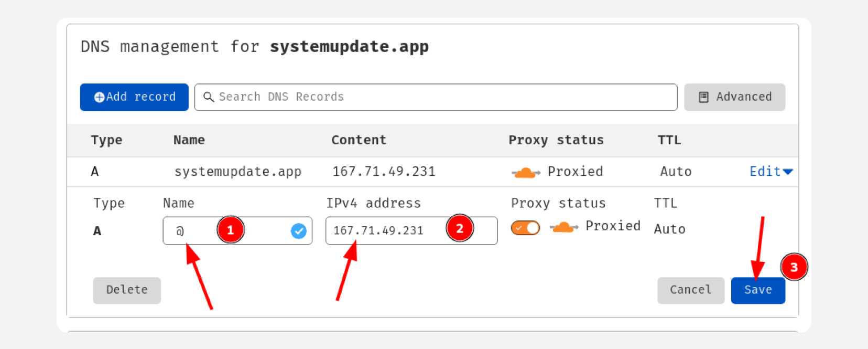Toggle the Proxy status switch off
Viewport: 868px width, 349px height.
[x=525, y=228]
